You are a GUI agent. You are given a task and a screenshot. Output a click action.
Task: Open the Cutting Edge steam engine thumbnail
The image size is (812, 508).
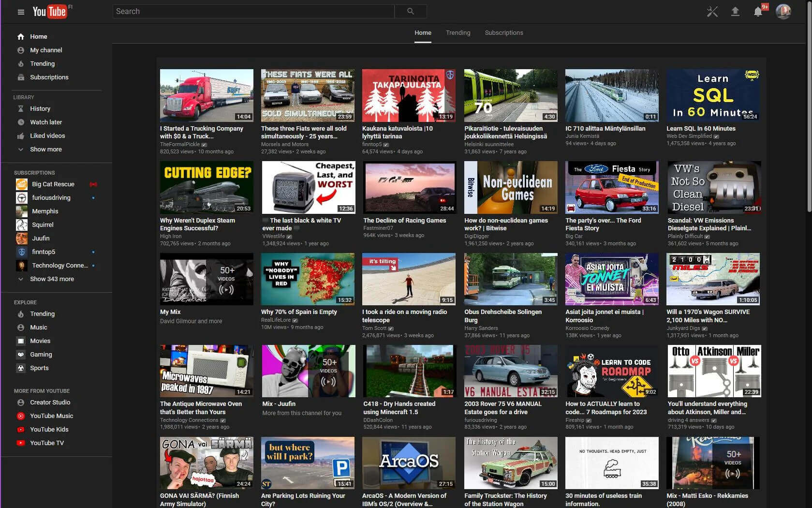(x=207, y=187)
